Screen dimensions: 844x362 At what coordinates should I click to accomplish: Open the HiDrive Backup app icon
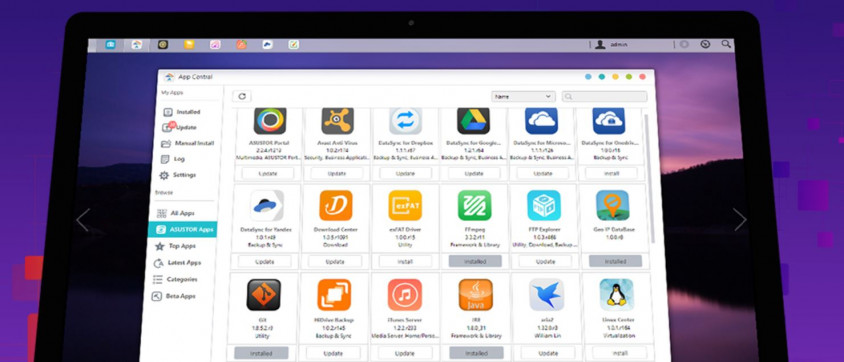[334, 295]
